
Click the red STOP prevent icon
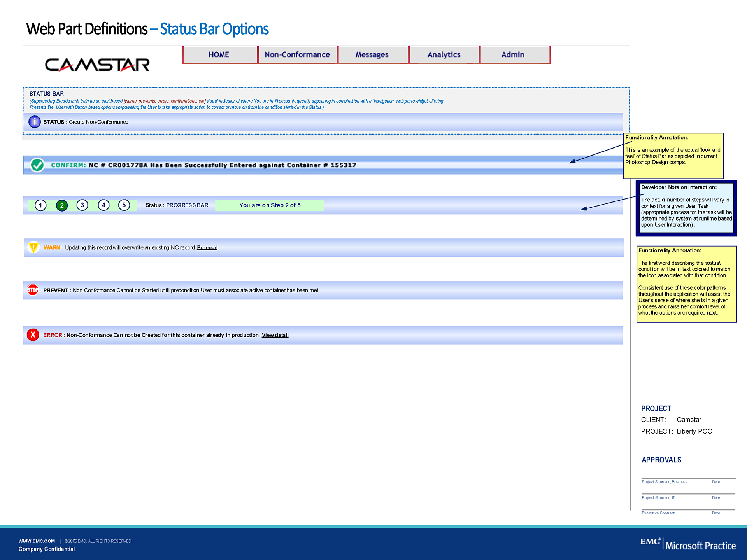tap(33, 290)
